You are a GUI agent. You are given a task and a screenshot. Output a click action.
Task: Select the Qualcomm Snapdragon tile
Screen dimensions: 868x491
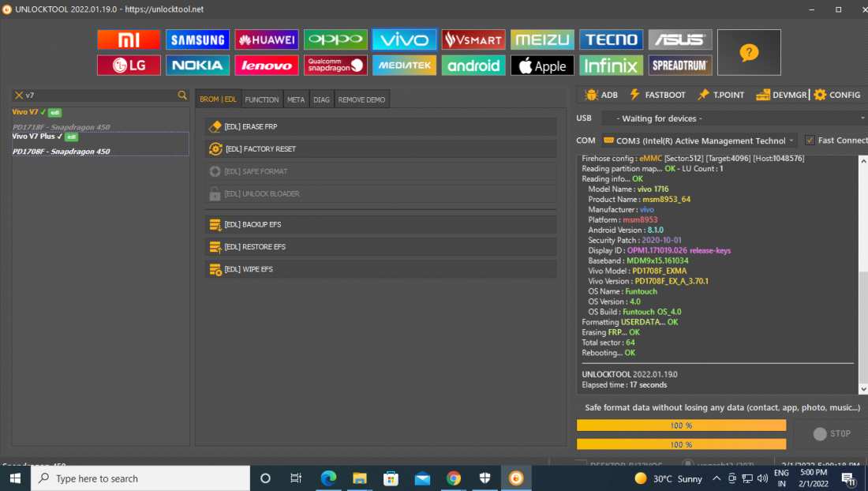[335, 66]
